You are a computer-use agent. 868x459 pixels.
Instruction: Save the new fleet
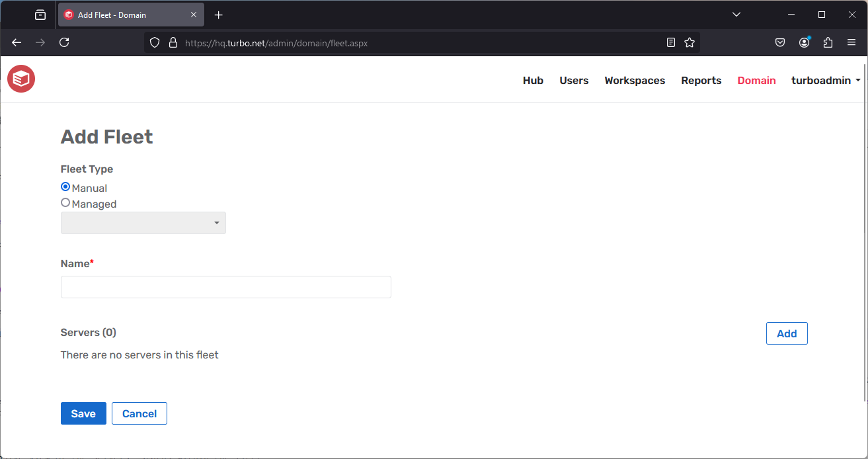83,413
